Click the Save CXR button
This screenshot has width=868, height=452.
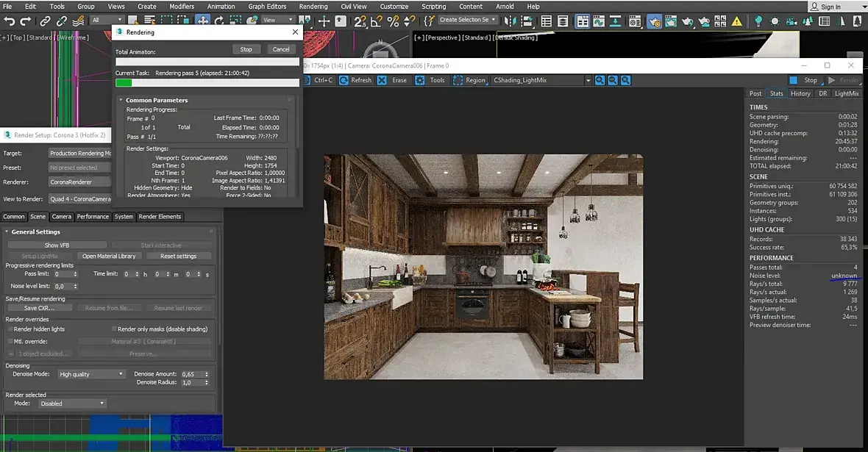(x=40, y=308)
